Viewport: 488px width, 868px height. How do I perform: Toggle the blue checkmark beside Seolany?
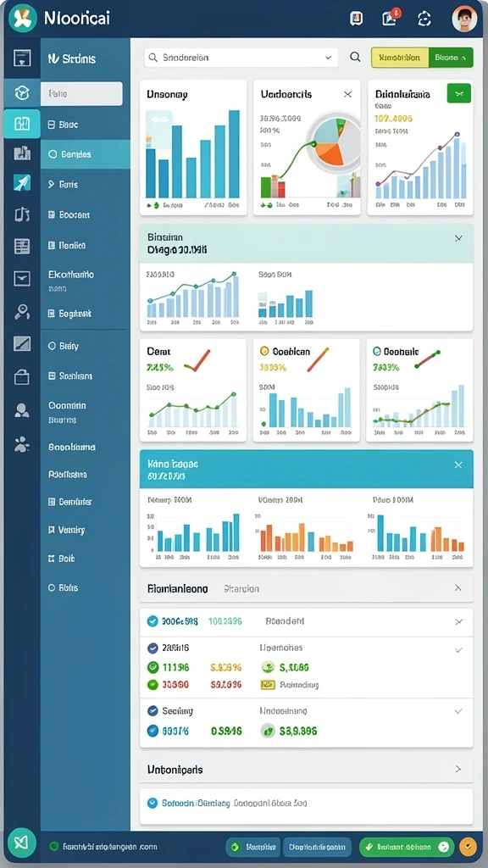[x=152, y=711]
